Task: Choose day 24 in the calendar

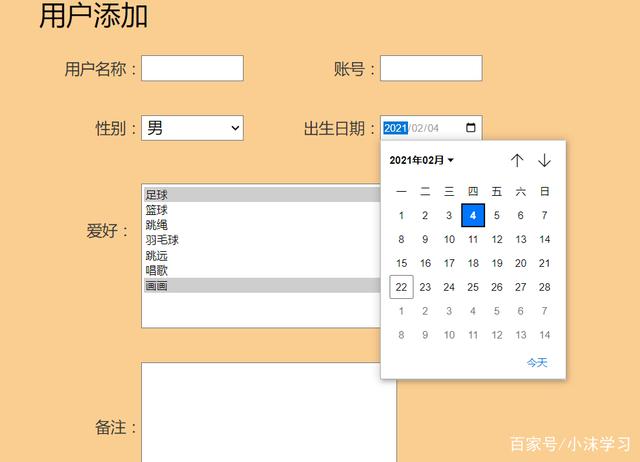Action: coord(449,287)
